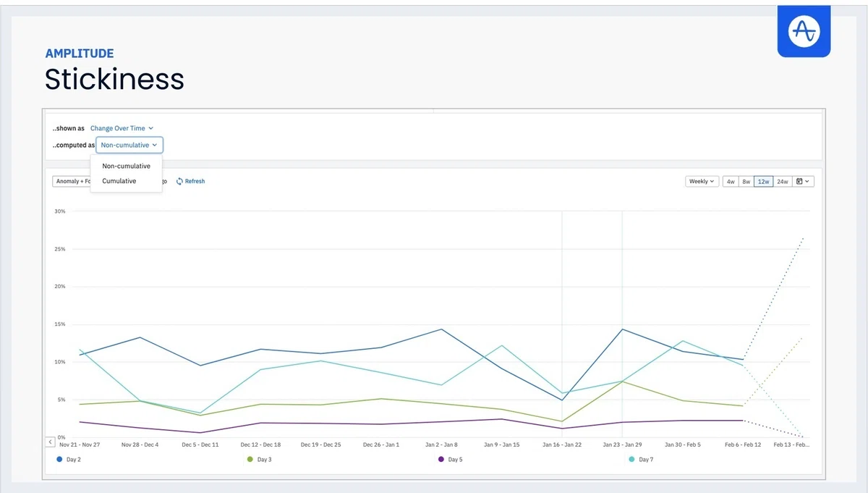Viewport: 868px width, 493px height.
Task: Click the Amplitude logo icon
Action: coord(804,31)
